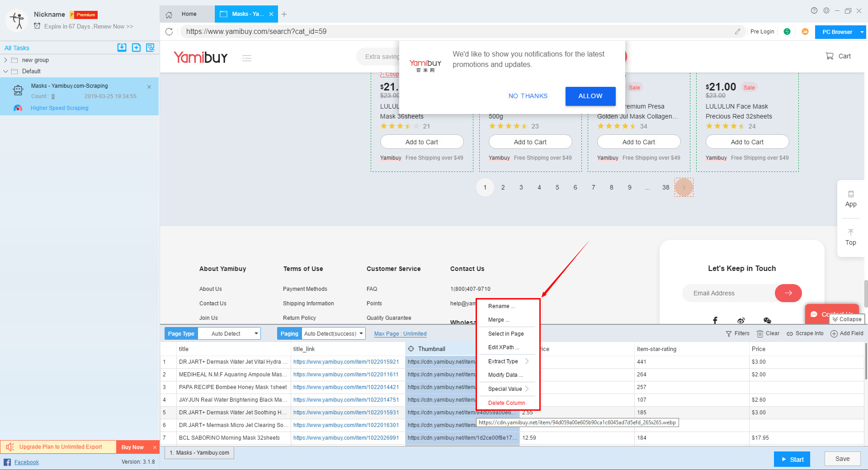Click the Weibo icon under Let's Keep in Touch

(x=741, y=320)
